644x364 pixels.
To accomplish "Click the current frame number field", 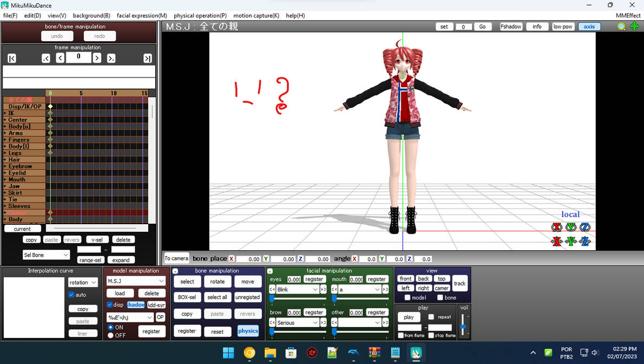I will [78, 57].
